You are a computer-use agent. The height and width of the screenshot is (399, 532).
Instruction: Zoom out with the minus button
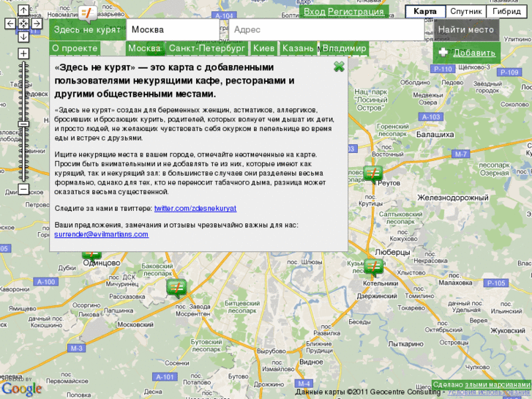(x=23, y=189)
